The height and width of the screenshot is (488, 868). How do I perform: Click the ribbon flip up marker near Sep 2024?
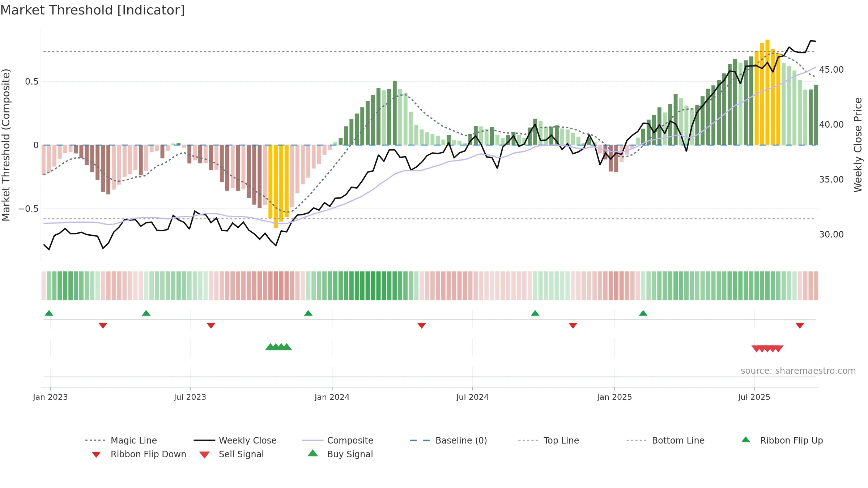tap(535, 313)
